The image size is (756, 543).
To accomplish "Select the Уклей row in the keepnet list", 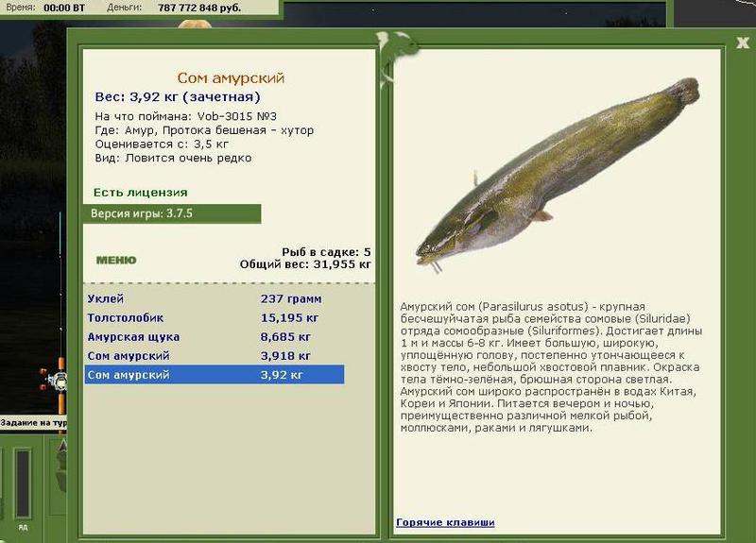I will (215, 298).
